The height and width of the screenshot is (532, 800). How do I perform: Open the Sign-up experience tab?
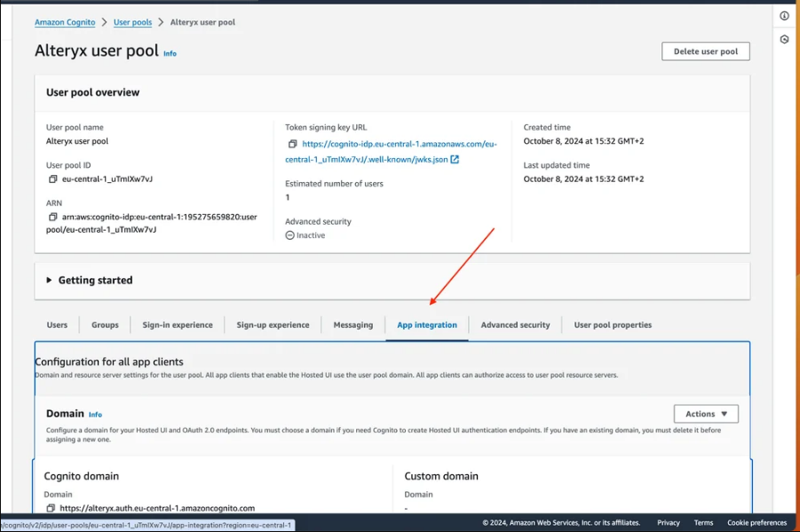pyautogui.click(x=273, y=325)
